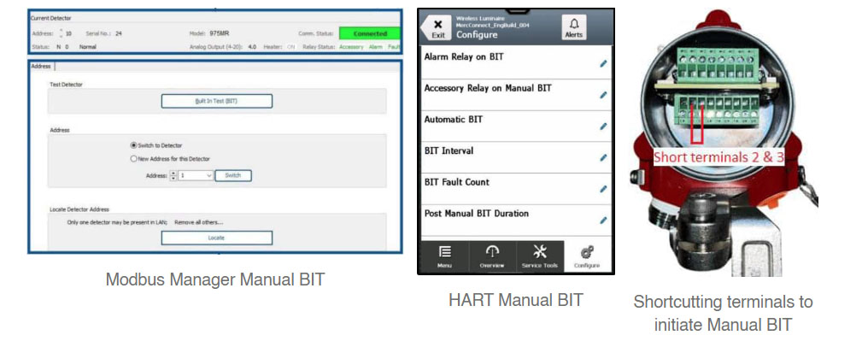The width and height of the screenshot is (868, 347).
Task: Edit BIT Interval using pencil icon
Action: (603, 158)
